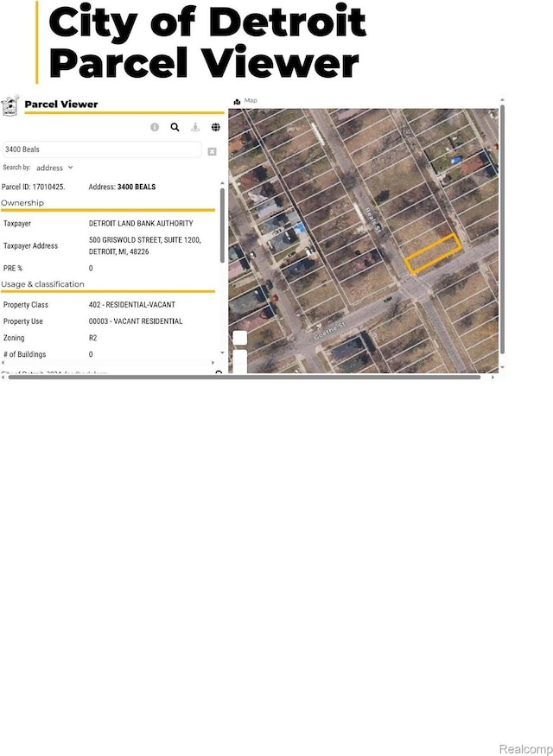The height and width of the screenshot is (756, 553).
Task: Click the down arrow of the details panel scrollbar
Action: click(x=222, y=353)
